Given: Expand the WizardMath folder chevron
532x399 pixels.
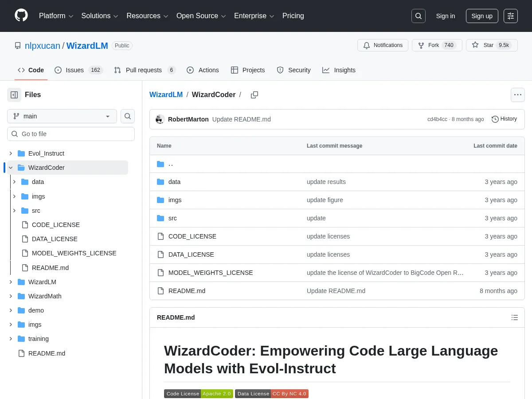Looking at the screenshot, I should [11, 296].
